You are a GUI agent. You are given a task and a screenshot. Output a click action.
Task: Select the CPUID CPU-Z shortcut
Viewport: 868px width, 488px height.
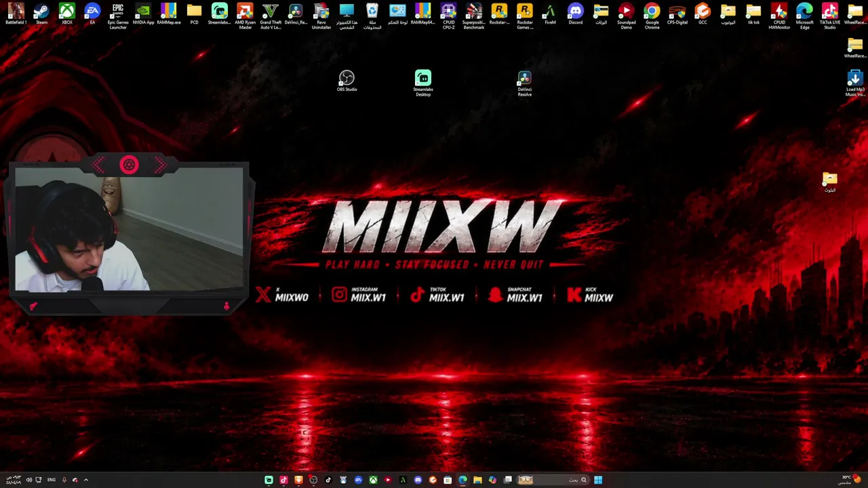(448, 16)
